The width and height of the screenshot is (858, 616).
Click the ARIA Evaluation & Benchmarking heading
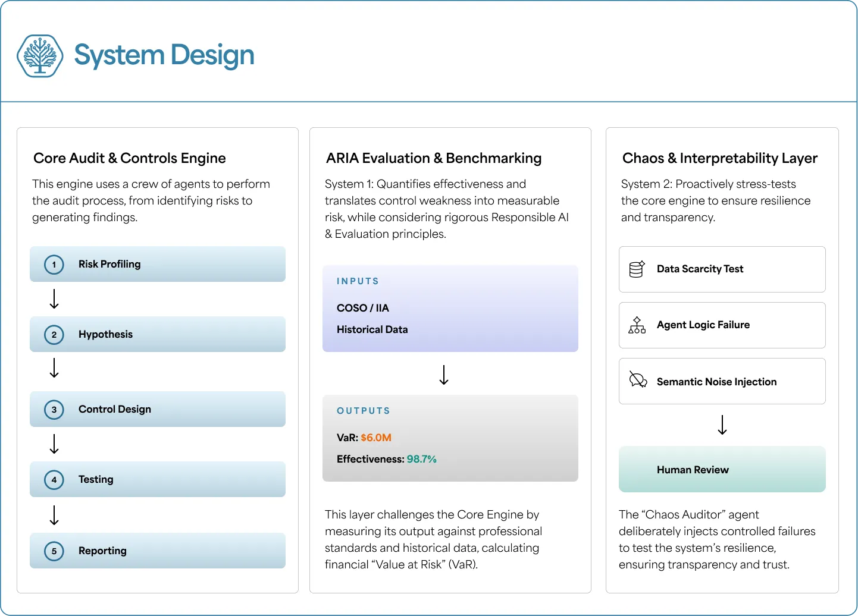tap(434, 158)
